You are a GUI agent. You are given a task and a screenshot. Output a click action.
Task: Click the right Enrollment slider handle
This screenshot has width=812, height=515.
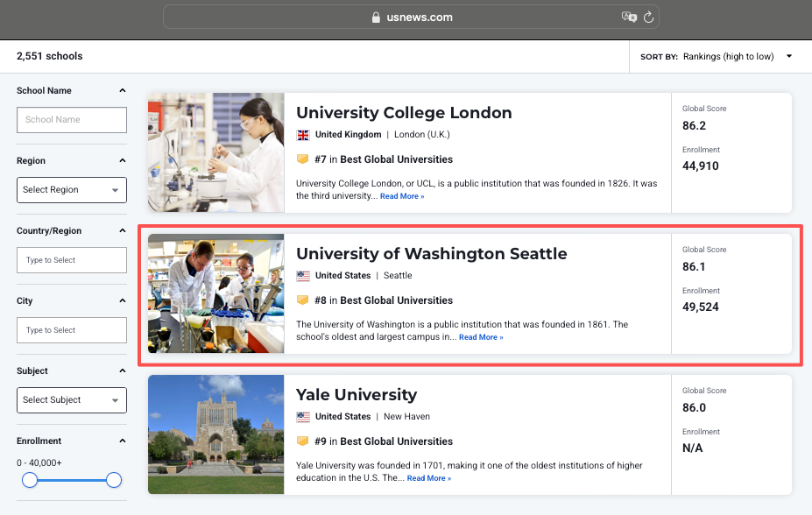(x=113, y=480)
